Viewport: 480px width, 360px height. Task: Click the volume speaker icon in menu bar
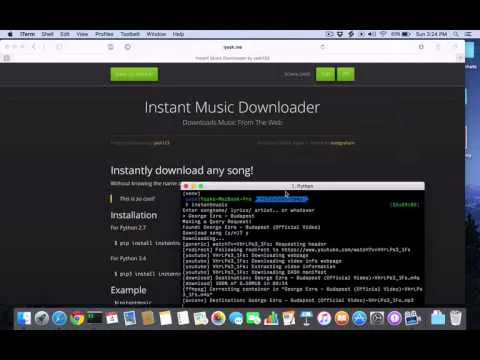(372, 34)
